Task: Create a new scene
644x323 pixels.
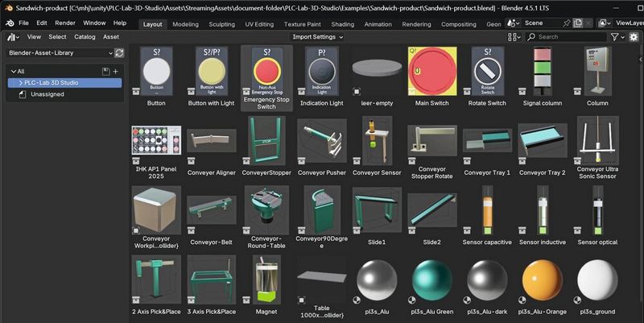Action: coord(578,23)
